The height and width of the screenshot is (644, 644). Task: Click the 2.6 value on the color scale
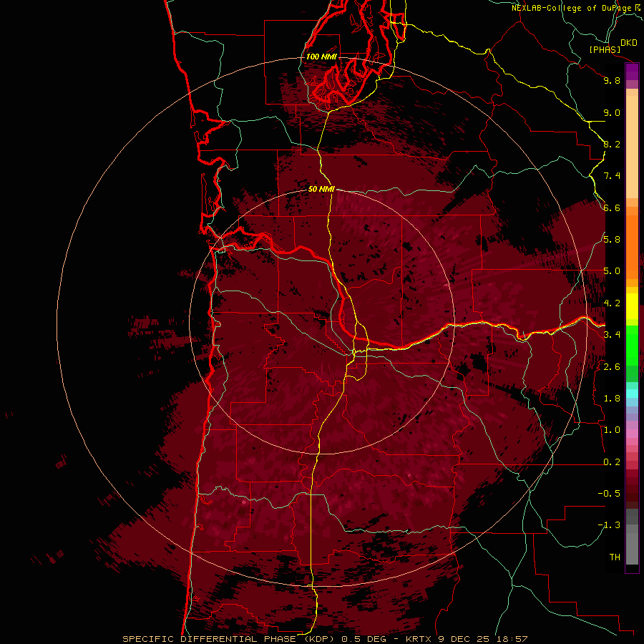pyautogui.click(x=612, y=367)
